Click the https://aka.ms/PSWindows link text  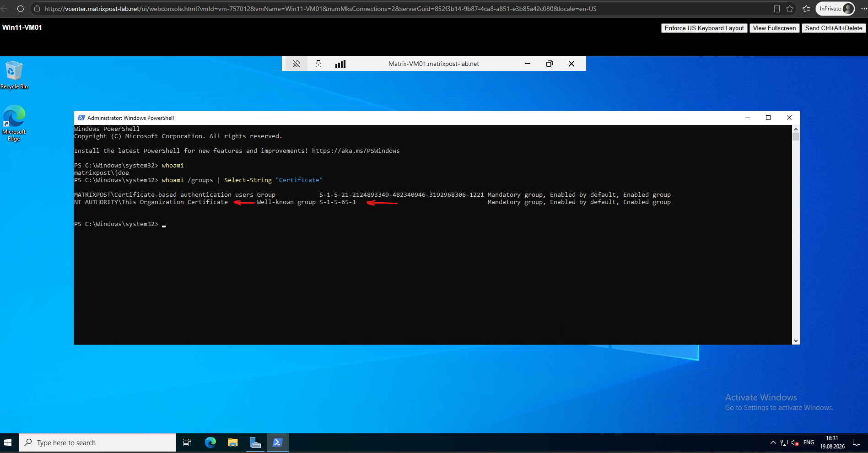(x=356, y=151)
